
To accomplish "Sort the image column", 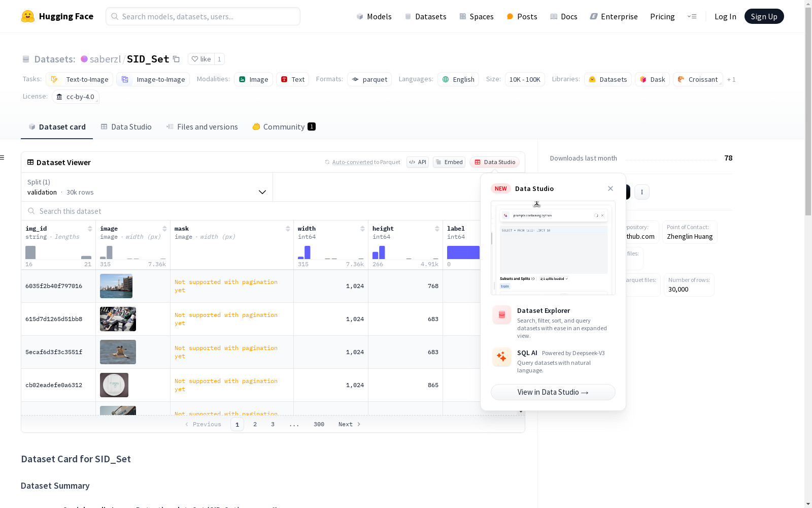I will point(164,229).
